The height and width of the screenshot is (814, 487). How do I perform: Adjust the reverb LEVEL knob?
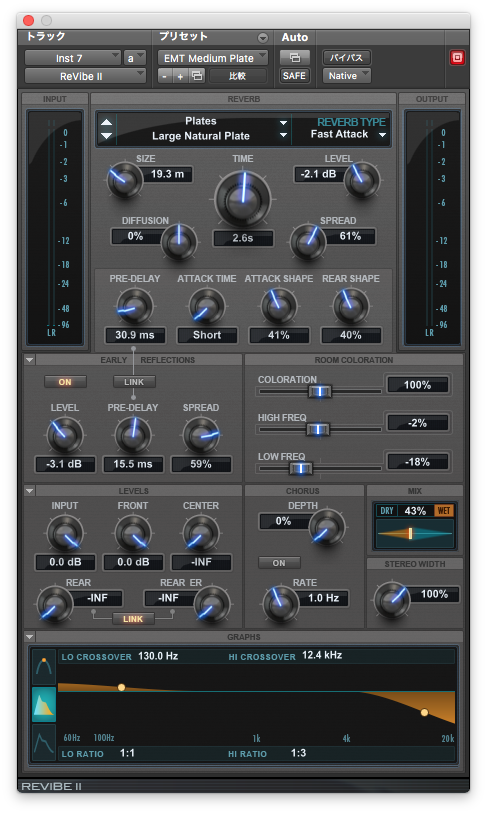point(362,180)
